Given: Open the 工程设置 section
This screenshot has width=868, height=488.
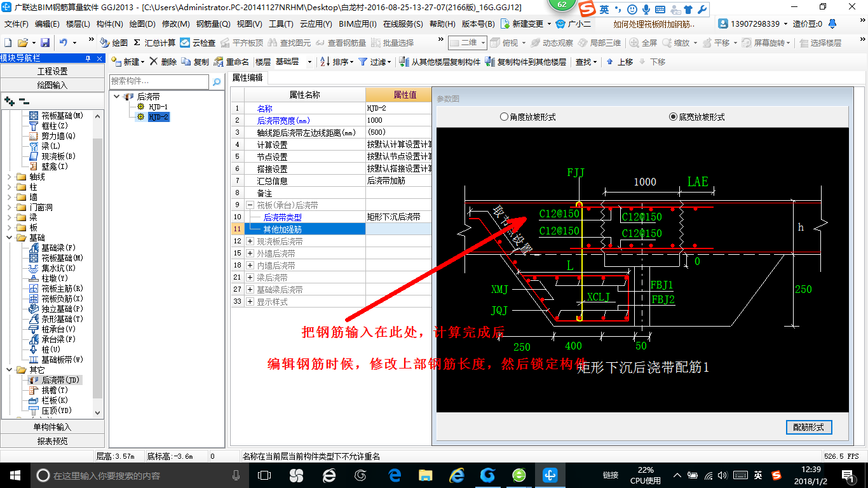Looking at the screenshot, I should click(x=51, y=71).
